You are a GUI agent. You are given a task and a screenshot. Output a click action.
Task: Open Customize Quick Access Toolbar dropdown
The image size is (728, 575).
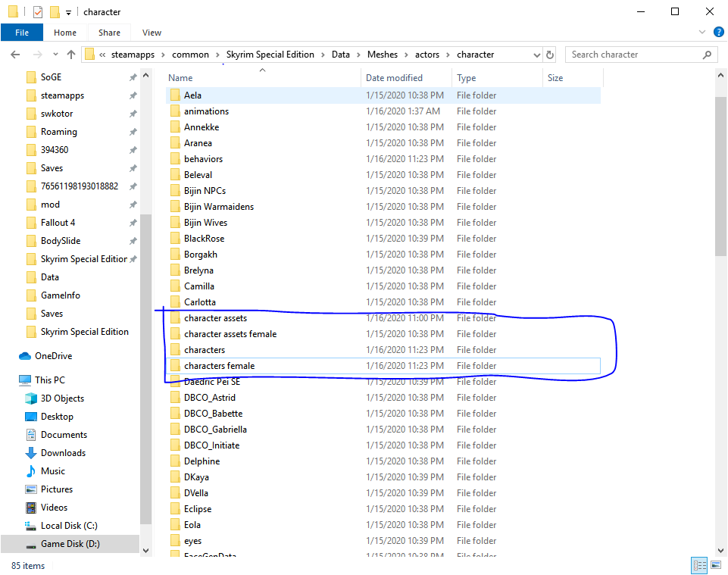[68, 13]
